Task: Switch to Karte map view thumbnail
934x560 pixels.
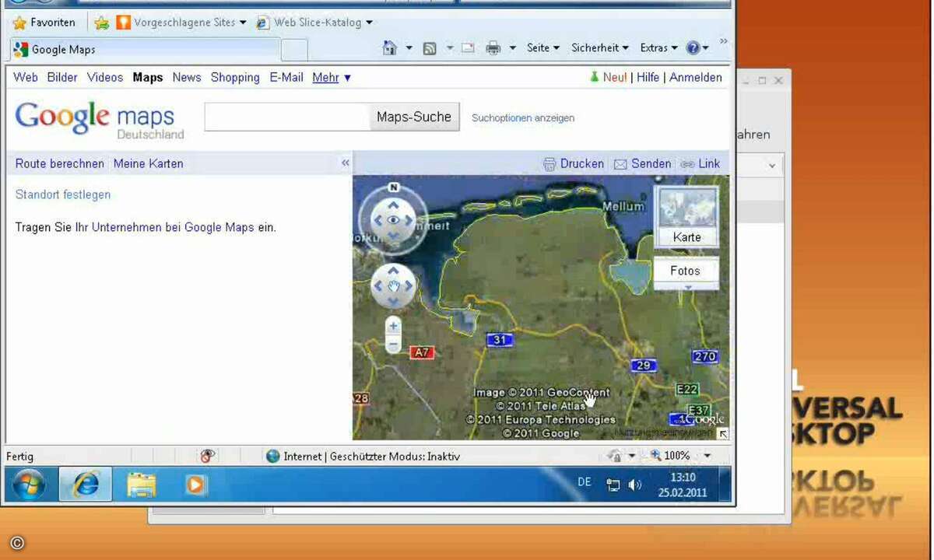Action: click(686, 217)
